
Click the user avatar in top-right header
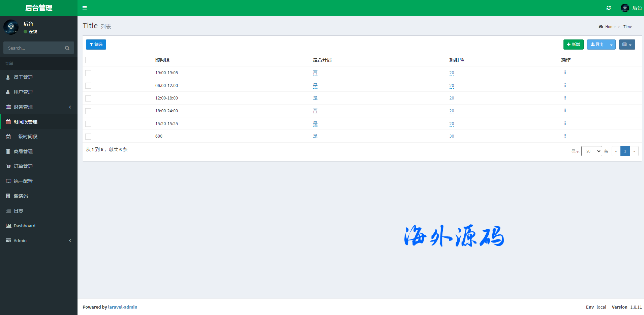[x=624, y=8]
